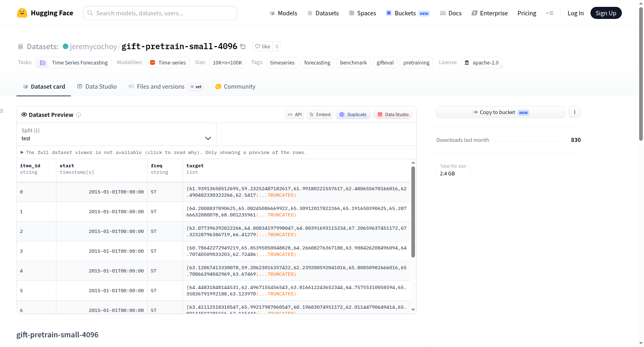Screen dimensions: 644x347
Task: Click the Total file size 2.4 GB box
Action: tap(453, 170)
